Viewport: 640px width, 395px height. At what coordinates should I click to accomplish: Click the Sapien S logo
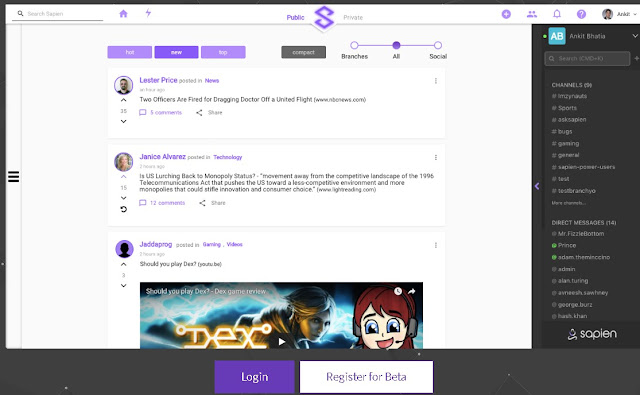pyautogui.click(x=324, y=18)
